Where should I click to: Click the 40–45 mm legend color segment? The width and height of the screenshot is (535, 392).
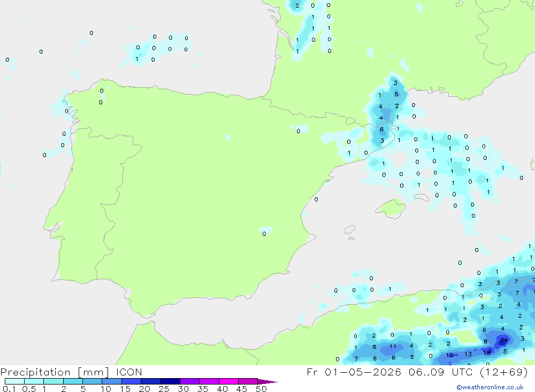pos(228,381)
